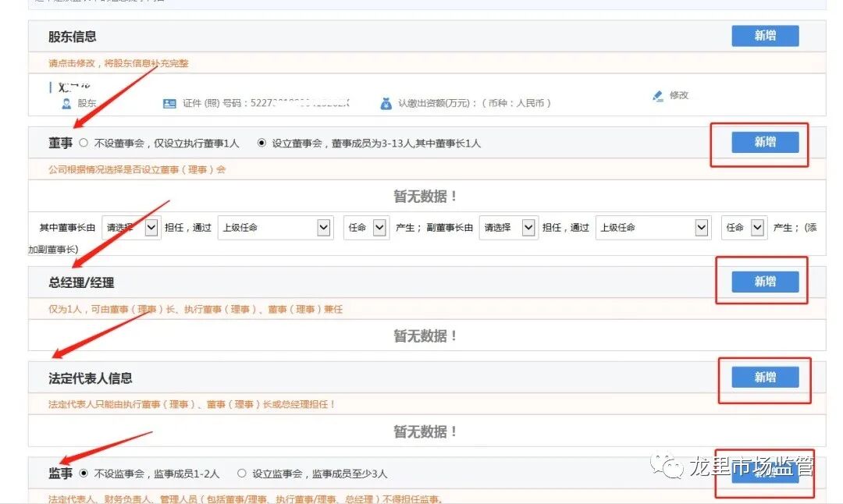Expand the first 任命 dropdown
The width and height of the screenshot is (843, 504).
click(365, 227)
